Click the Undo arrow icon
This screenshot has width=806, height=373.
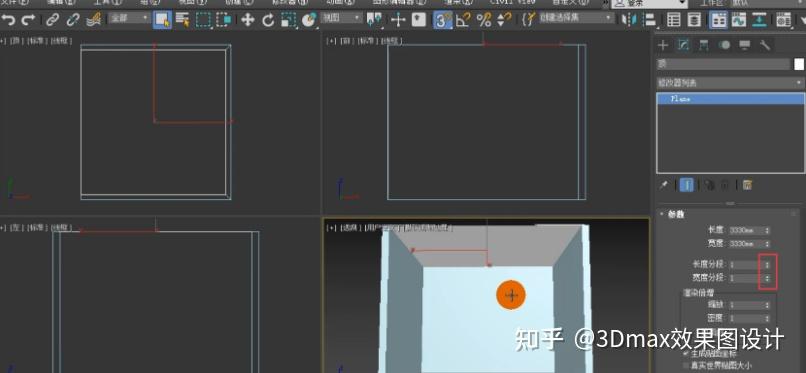click(x=8, y=20)
